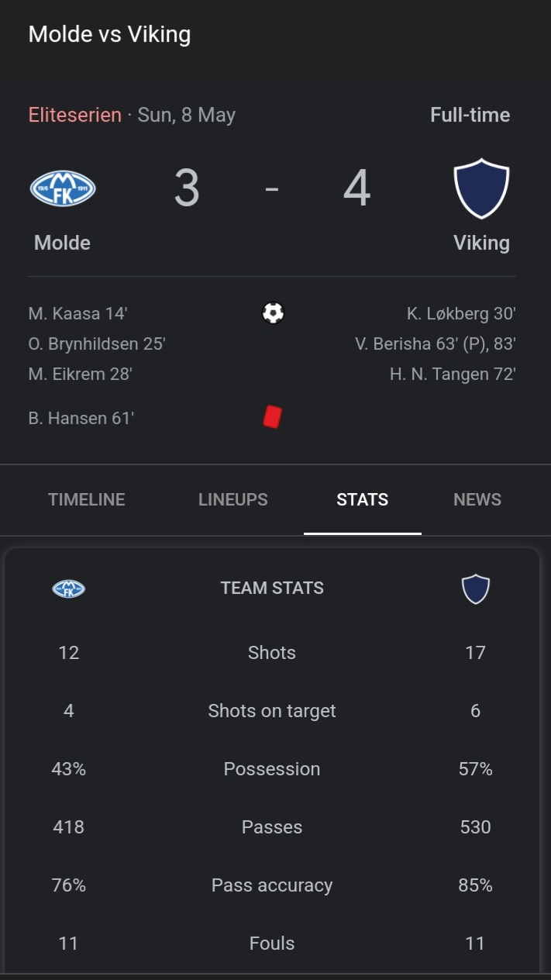The height and width of the screenshot is (980, 551).
Task: Tap the Molde team name
Action: [x=63, y=243]
